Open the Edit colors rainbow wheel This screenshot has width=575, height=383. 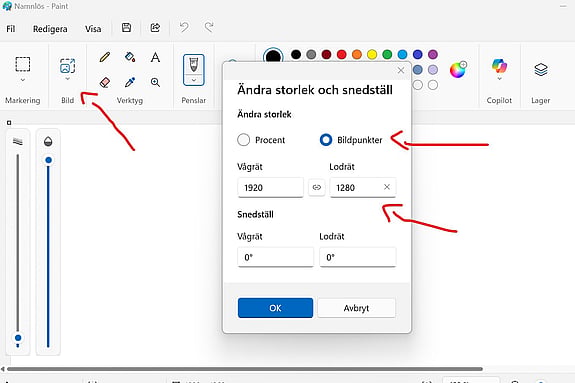(458, 70)
